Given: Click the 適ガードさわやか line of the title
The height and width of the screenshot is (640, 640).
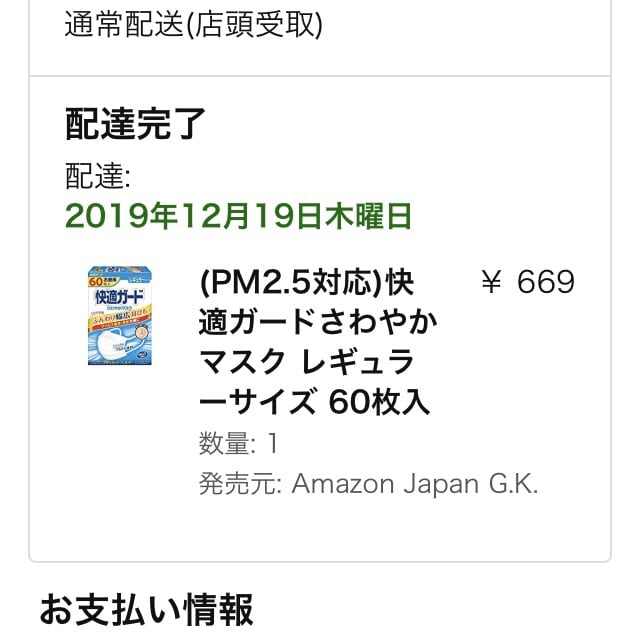Looking at the screenshot, I should [x=318, y=322].
